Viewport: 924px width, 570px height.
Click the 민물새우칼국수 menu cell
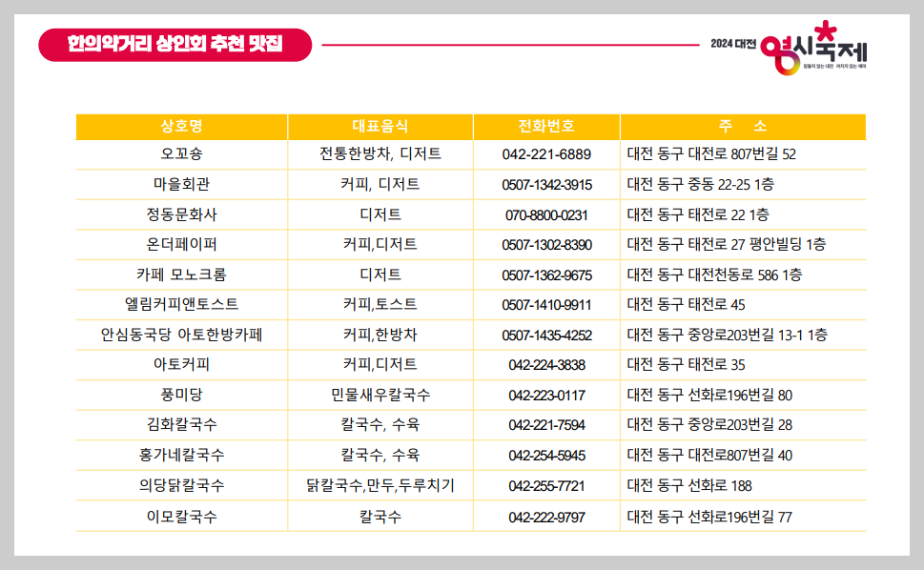(380, 395)
